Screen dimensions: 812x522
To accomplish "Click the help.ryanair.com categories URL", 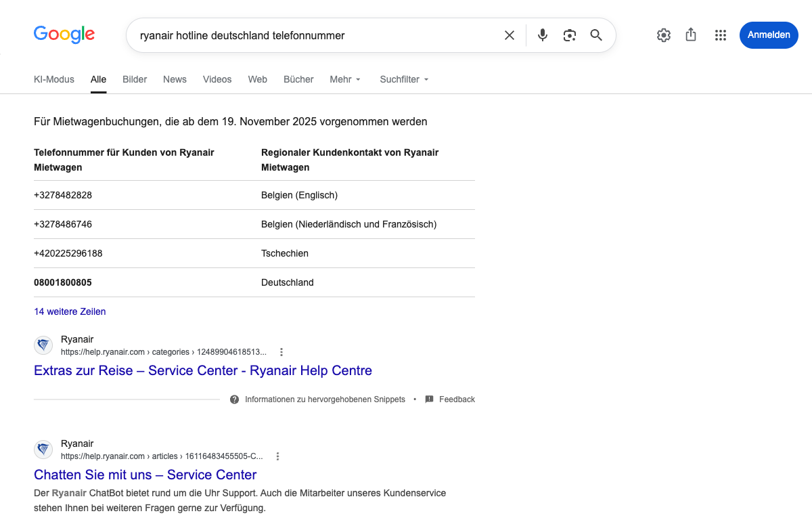I will 164,352.
